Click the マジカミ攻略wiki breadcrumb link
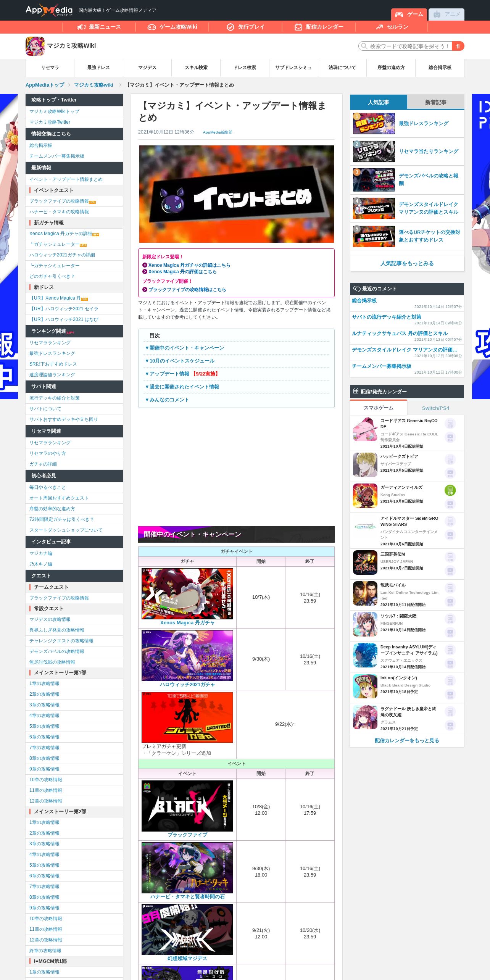This screenshot has height=980, width=490. (x=93, y=85)
